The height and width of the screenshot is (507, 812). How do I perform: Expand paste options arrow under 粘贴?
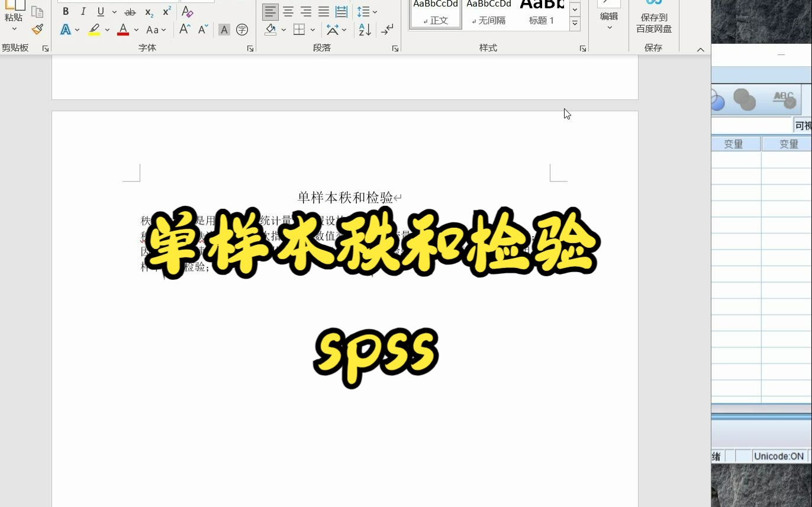pos(14,29)
